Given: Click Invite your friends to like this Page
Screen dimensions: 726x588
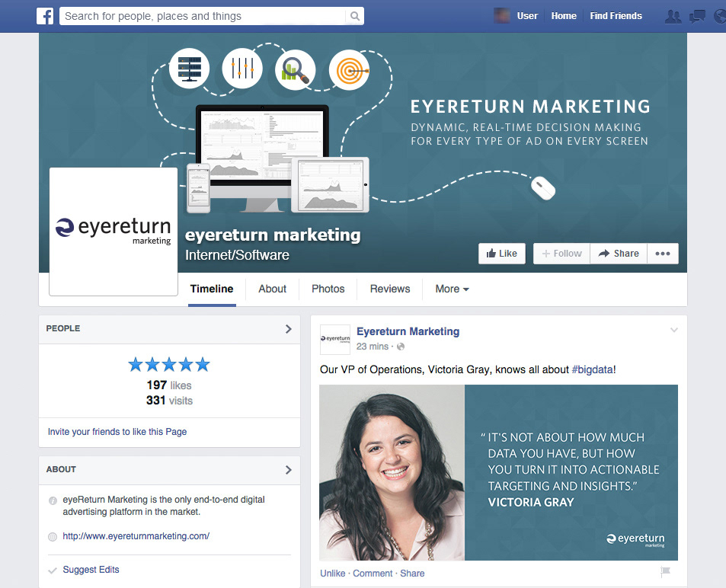Looking at the screenshot, I should (x=117, y=432).
